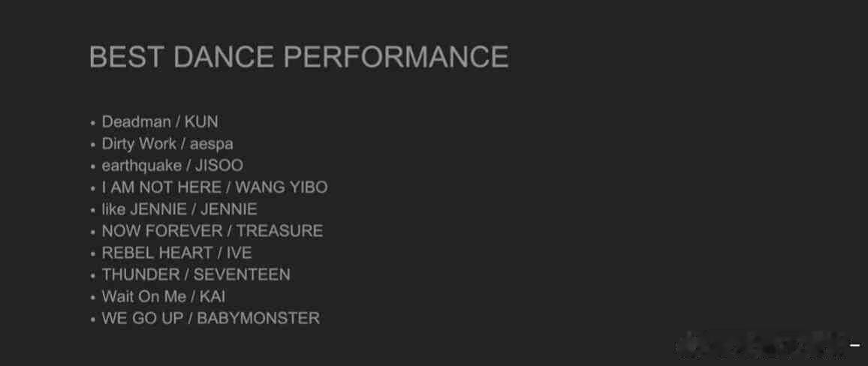Select the Dirty Work / aespa entry
Image resolution: width=868 pixels, height=366 pixels.
(167, 143)
